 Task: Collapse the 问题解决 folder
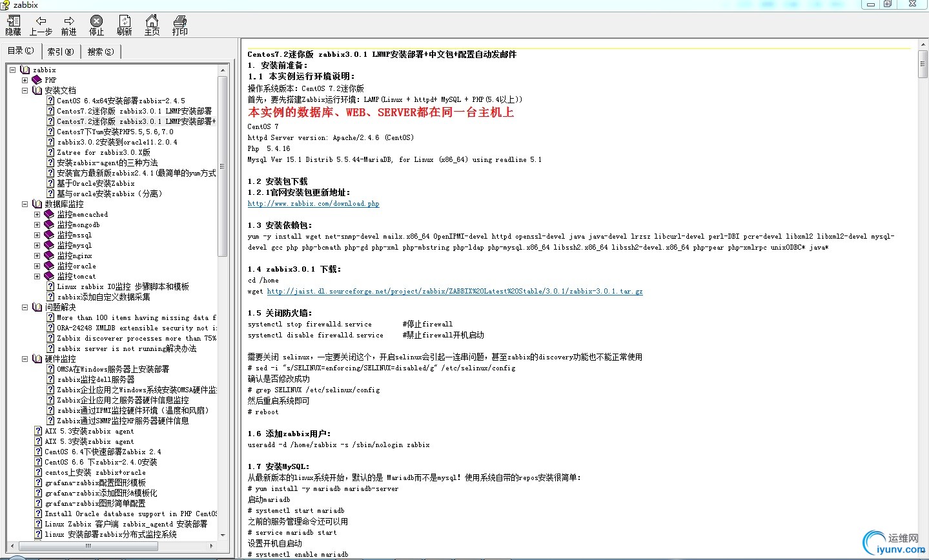point(25,307)
